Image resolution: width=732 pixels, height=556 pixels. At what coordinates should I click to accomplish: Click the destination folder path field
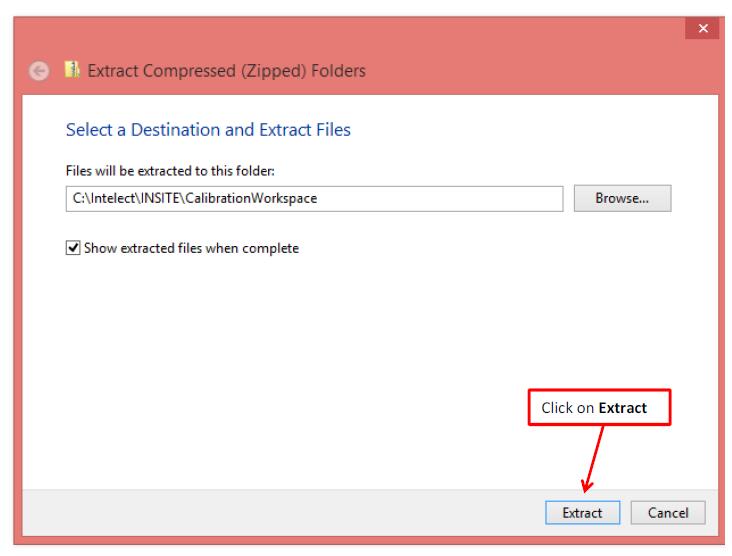click(x=314, y=198)
